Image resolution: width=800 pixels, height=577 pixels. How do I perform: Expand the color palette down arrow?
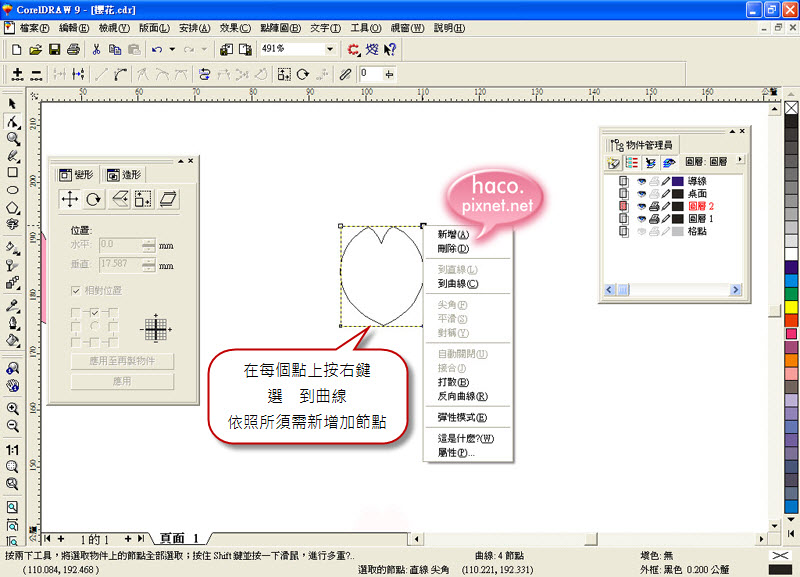[x=791, y=519]
